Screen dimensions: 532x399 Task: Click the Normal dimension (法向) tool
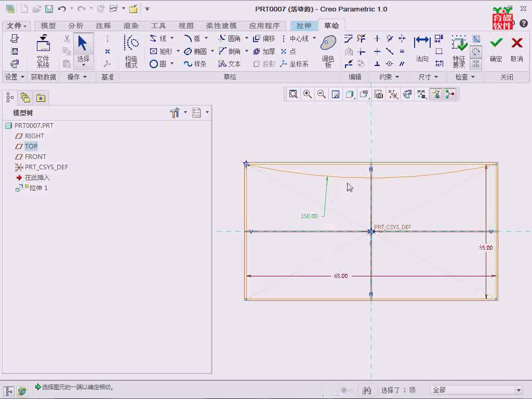[422, 49]
